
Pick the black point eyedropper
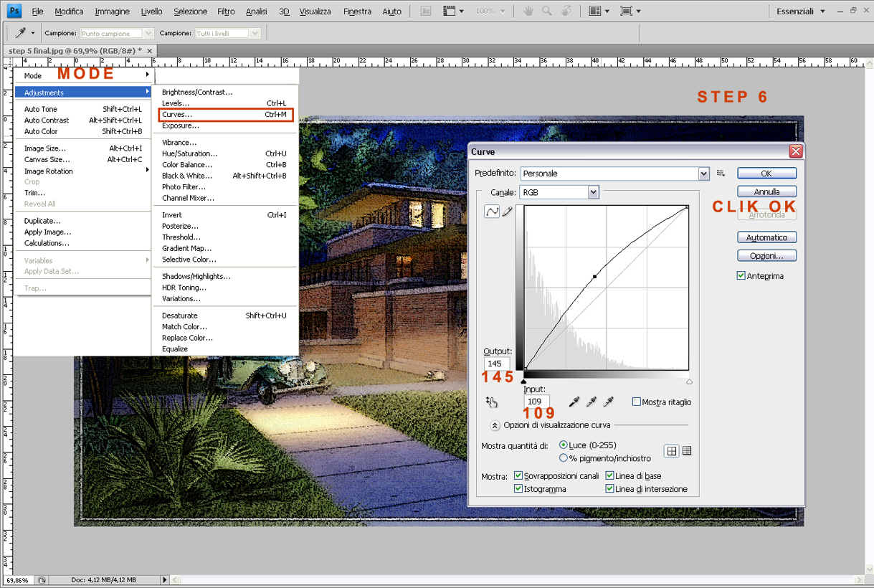tap(574, 402)
